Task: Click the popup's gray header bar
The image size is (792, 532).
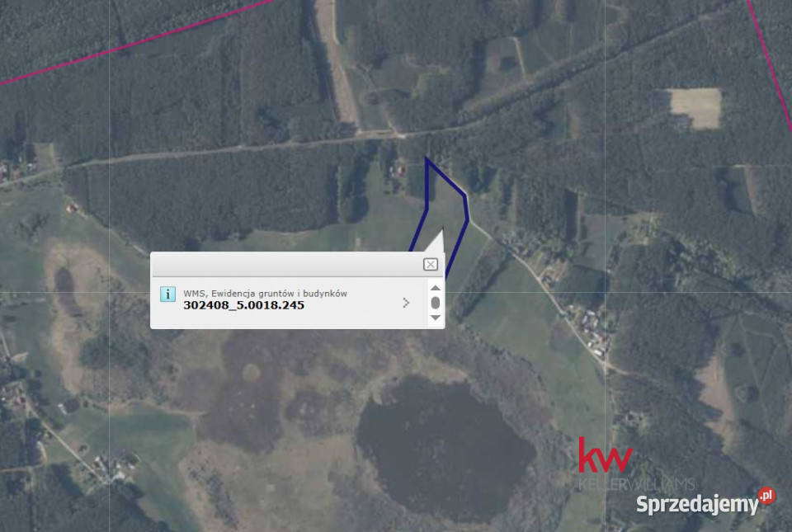Action: point(286,264)
